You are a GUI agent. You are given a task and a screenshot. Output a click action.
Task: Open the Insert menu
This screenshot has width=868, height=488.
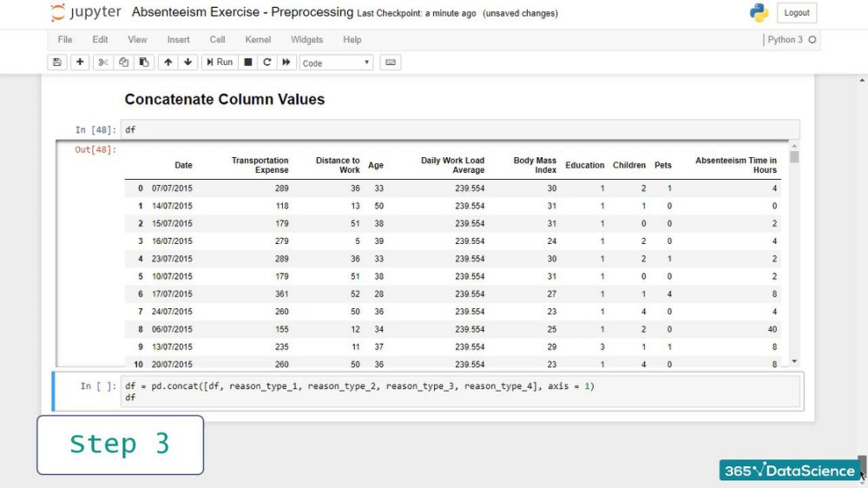click(x=178, y=40)
